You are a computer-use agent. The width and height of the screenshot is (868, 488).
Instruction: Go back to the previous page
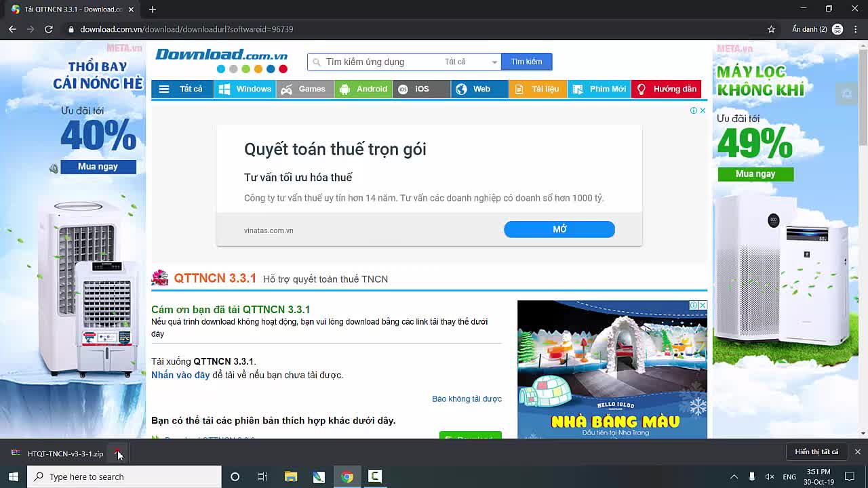point(12,29)
